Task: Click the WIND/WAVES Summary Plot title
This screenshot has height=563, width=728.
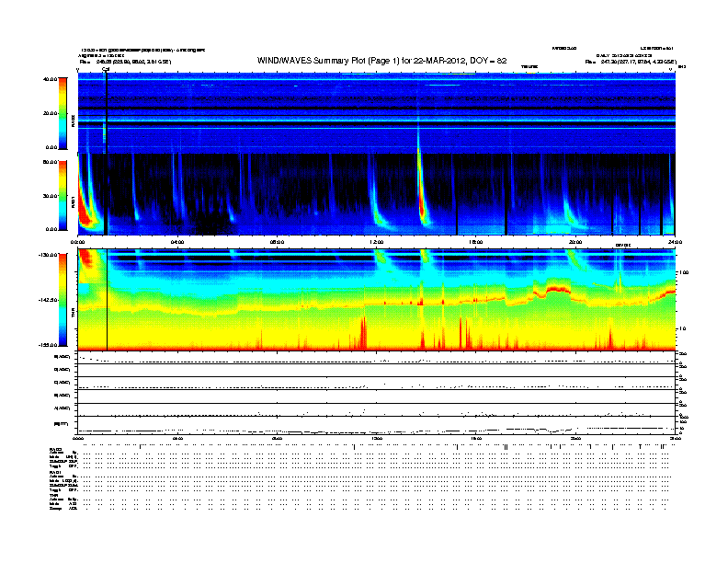Action: coord(381,61)
